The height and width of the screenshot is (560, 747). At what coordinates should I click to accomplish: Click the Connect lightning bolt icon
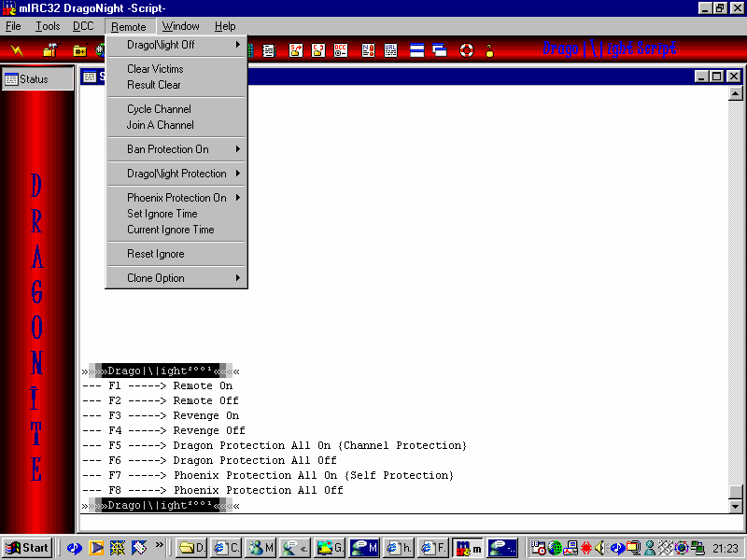click(17, 50)
